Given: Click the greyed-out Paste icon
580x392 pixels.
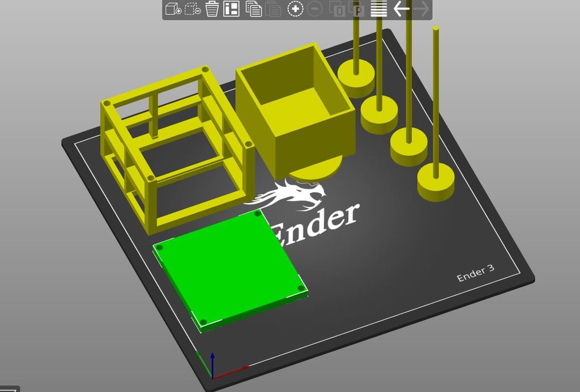Looking at the screenshot, I should click(x=273, y=8).
